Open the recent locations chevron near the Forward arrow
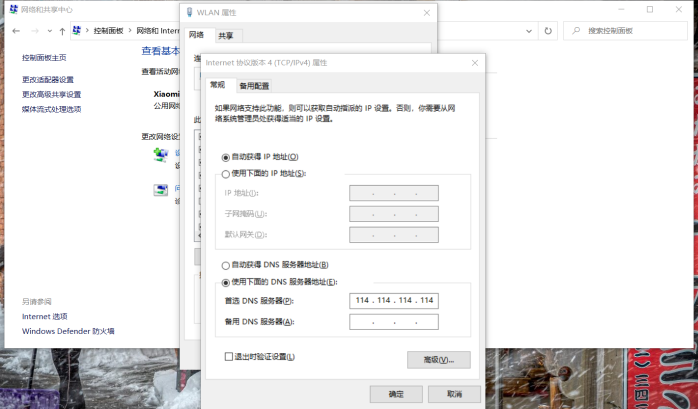Image resolution: width=698 pixels, height=409 pixels. (49, 31)
